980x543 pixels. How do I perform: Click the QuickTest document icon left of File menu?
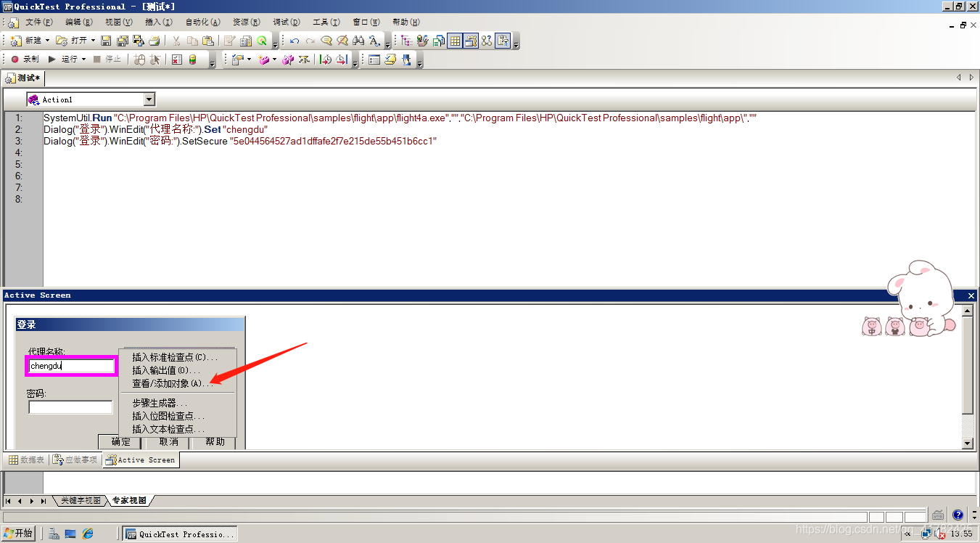(x=13, y=23)
